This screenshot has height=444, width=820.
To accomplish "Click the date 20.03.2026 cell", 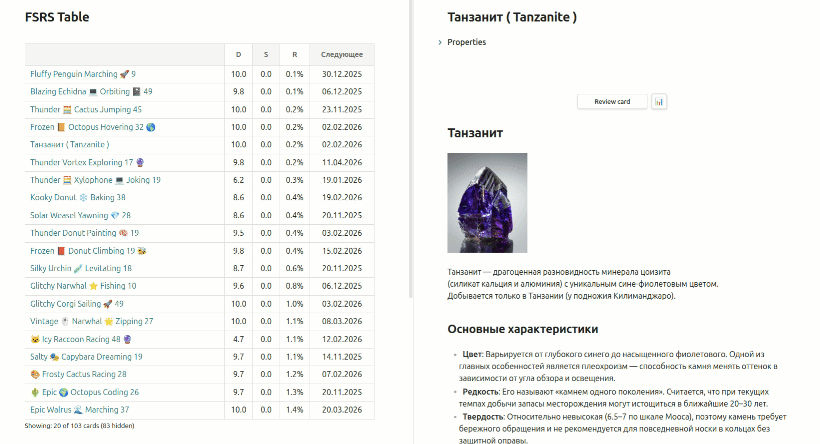I will click(x=342, y=409).
